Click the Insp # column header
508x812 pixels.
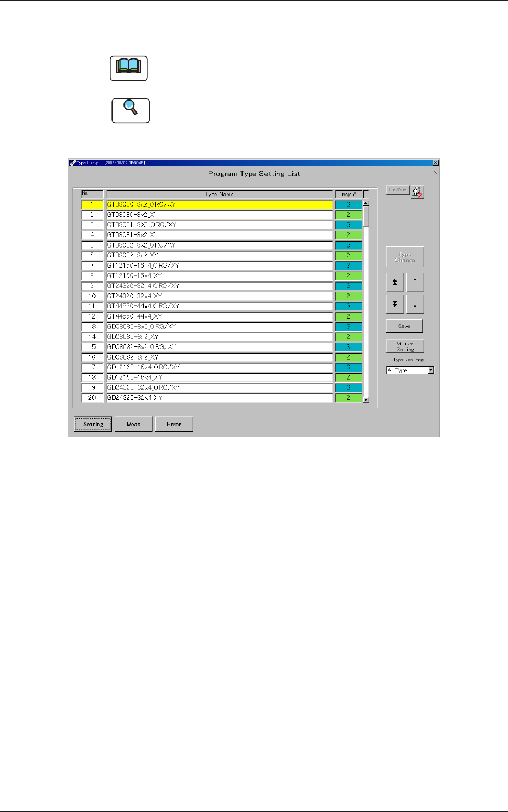pyautogui.click(x=348, y=194)
